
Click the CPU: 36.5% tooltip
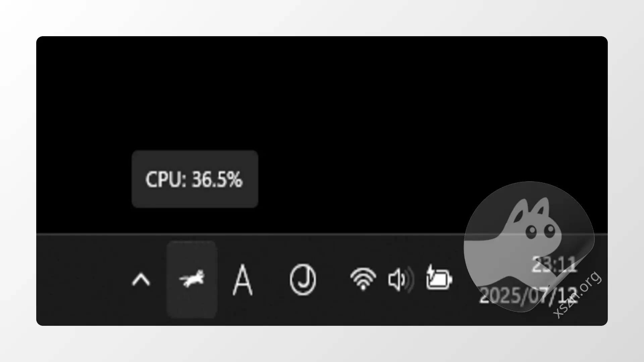195,179
